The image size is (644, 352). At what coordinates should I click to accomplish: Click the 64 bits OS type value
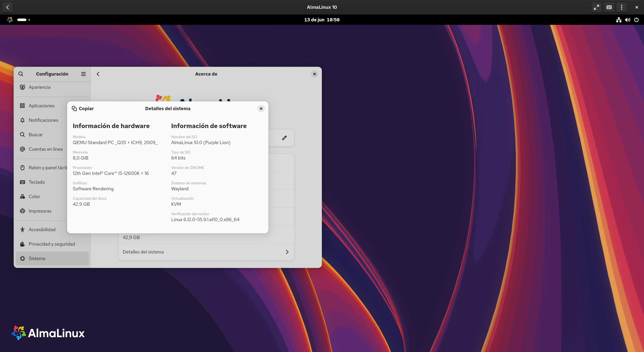pyautogui.click(x=178, y=158)
